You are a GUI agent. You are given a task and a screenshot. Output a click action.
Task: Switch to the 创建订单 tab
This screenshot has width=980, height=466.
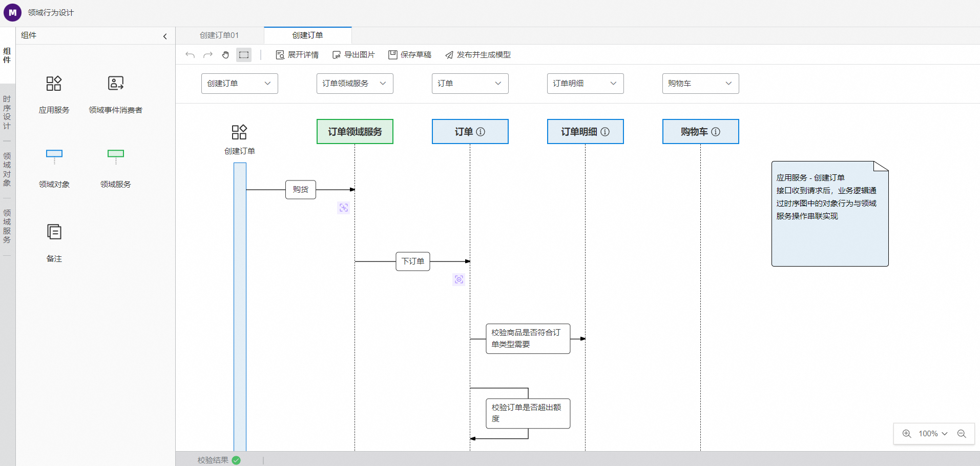(308, 35)
